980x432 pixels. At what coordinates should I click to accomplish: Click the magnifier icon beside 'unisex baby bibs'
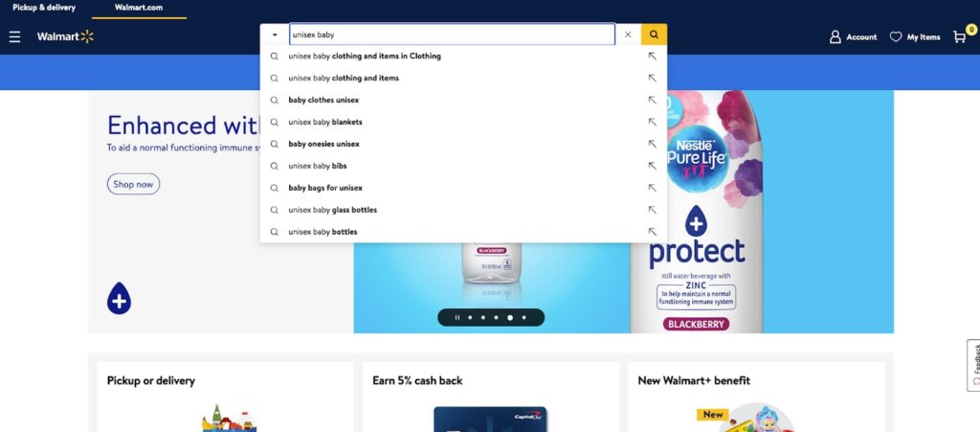[x=274, y=166]
